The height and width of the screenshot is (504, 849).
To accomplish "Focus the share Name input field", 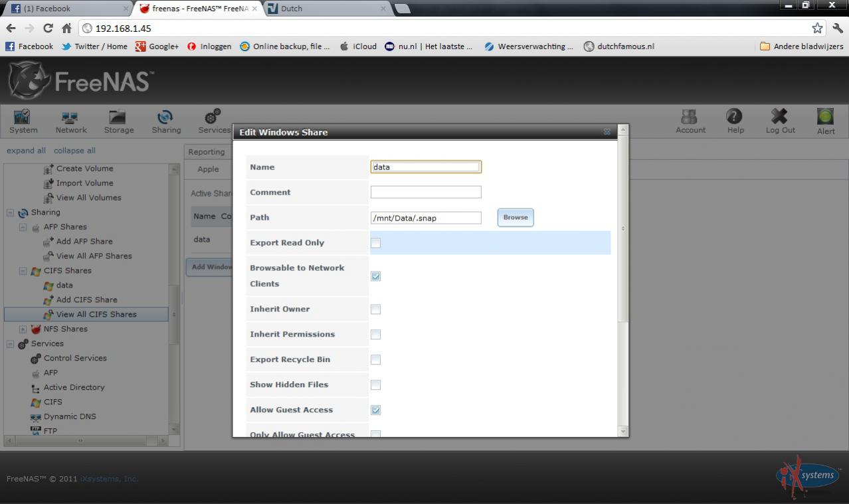I will point(426,167).
